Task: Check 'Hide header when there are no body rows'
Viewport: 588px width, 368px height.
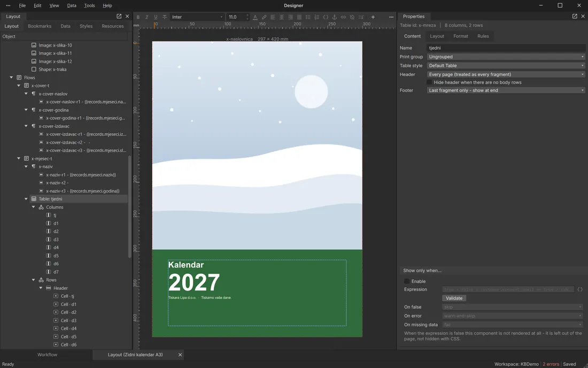Action: tap(429, 82)
